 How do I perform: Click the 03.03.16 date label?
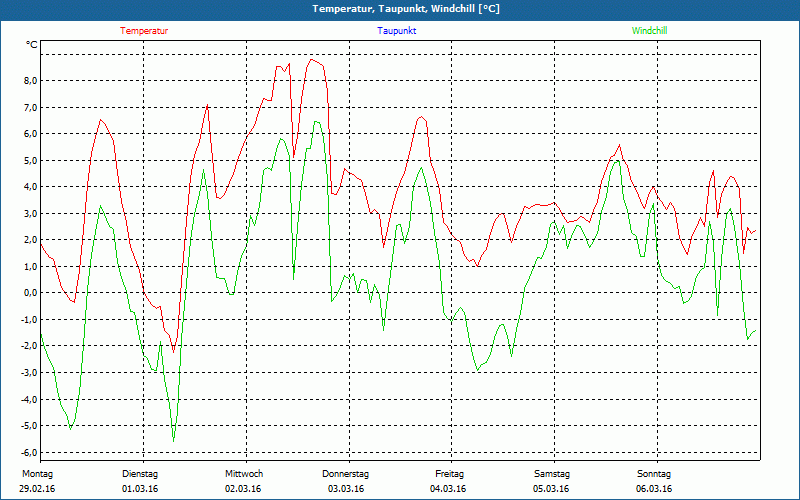coord(346,489)
